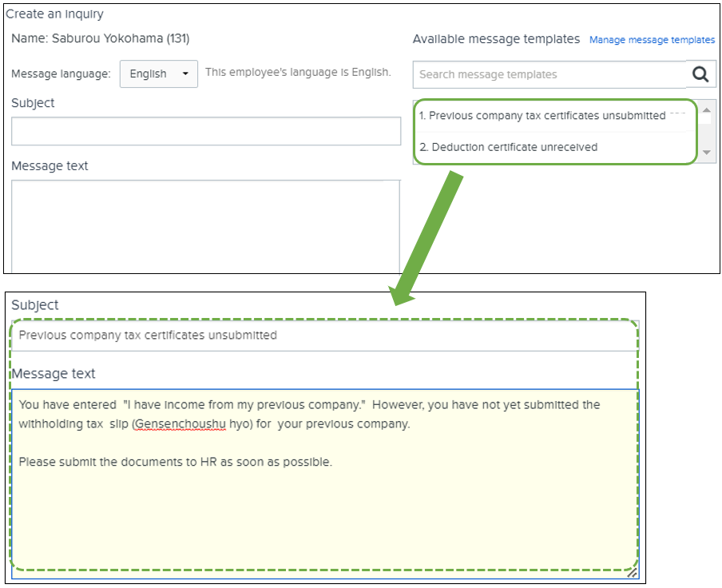This screenshot has width=722, height=588.
Task: Focus the Search message templates field
Action: [549, 74]
